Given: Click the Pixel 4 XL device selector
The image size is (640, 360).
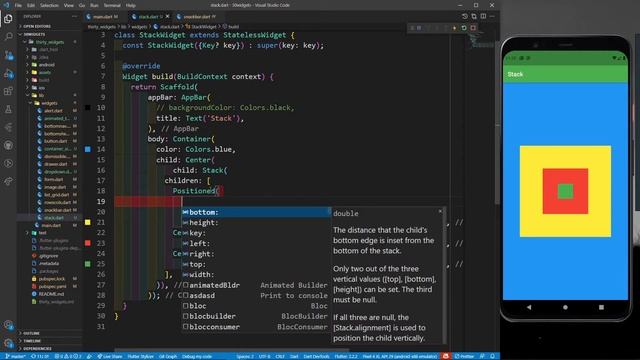Looking at the screenshot, I should pos(400,356).
